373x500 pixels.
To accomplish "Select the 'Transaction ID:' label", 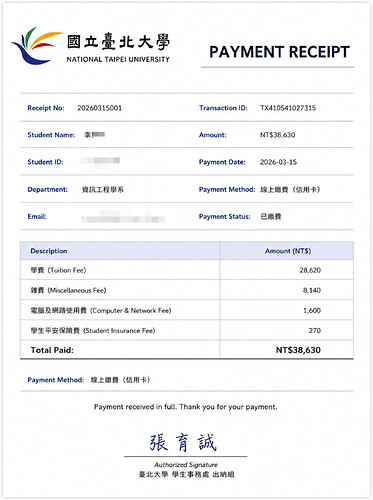I will coord(223,108).
